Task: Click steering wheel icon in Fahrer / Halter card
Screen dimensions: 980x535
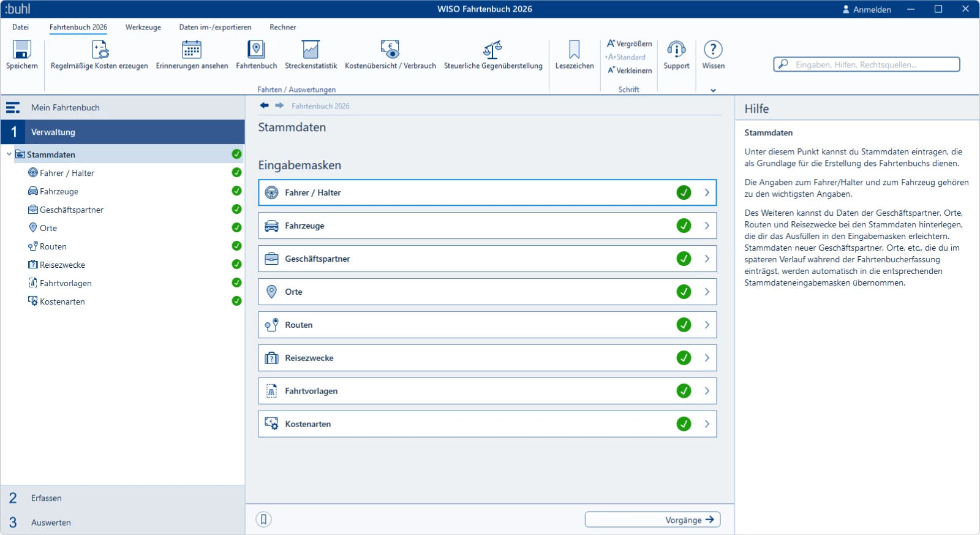Action: (x=271, y=192)
